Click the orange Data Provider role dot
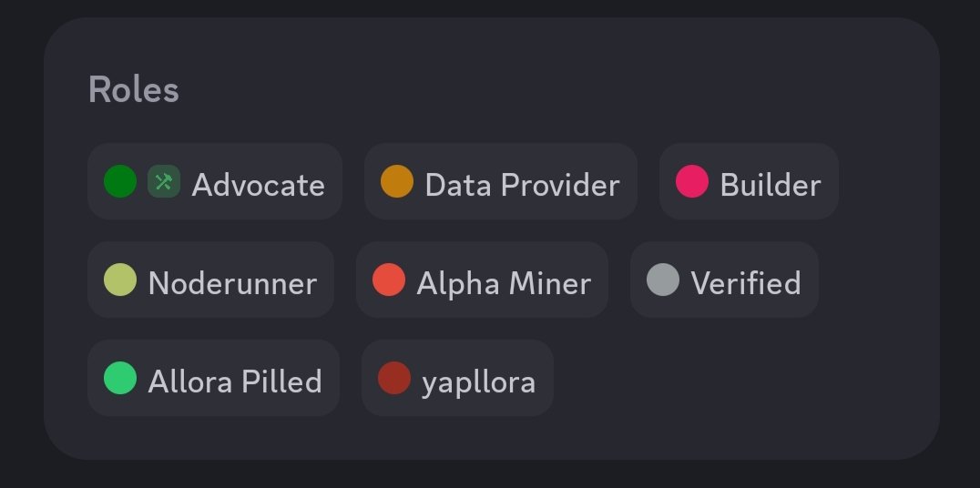 [x=397, y=181]
